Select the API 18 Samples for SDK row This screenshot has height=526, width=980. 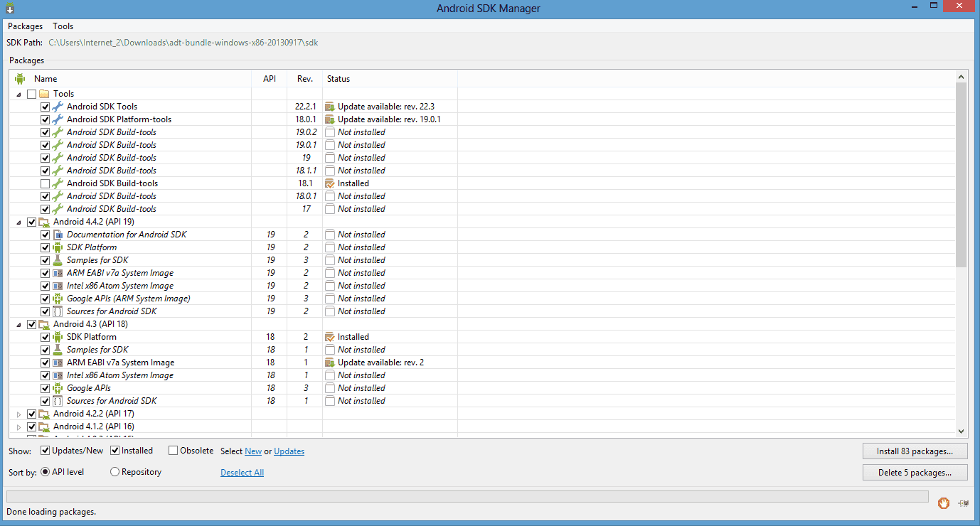(483, 350)
